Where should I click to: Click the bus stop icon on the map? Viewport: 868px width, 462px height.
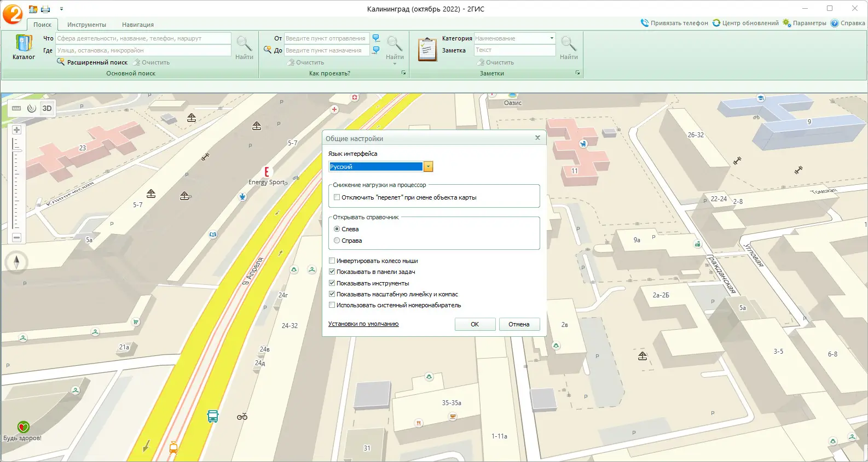click(x=213, y=417)
